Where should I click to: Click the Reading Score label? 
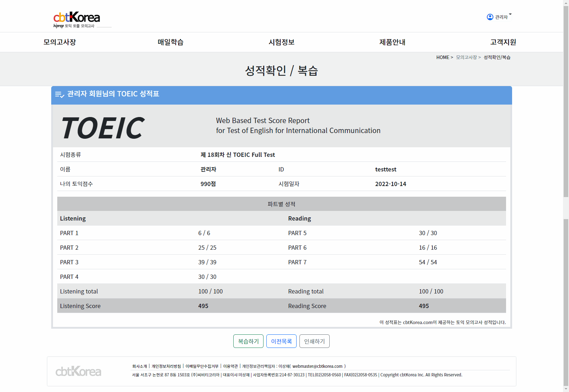tap(307, 306)
